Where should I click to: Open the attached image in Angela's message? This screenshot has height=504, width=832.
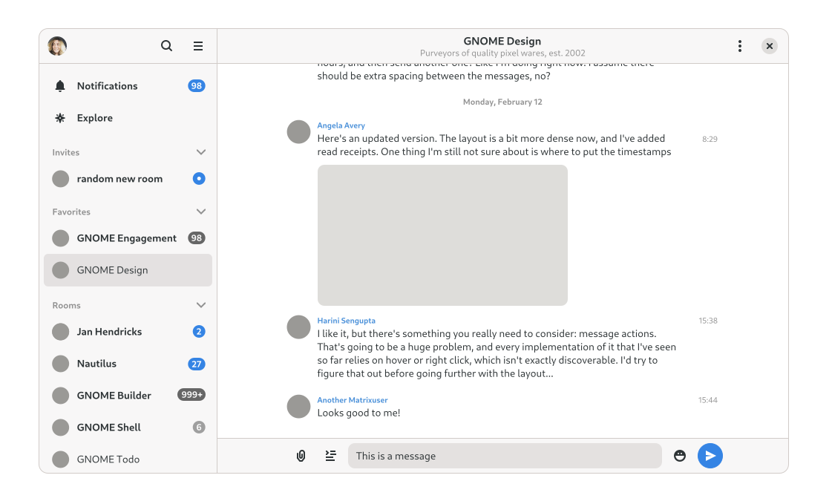click(442, 235)
